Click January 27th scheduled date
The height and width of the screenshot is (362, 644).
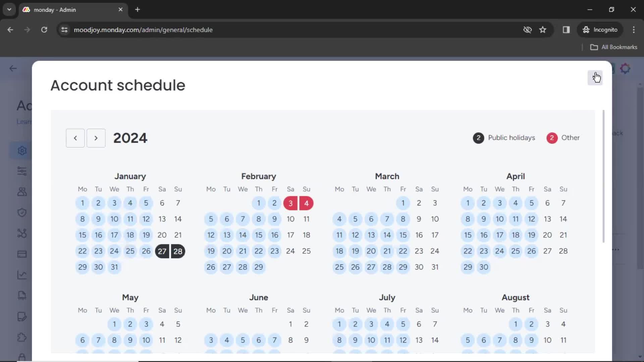click(161, 251)
